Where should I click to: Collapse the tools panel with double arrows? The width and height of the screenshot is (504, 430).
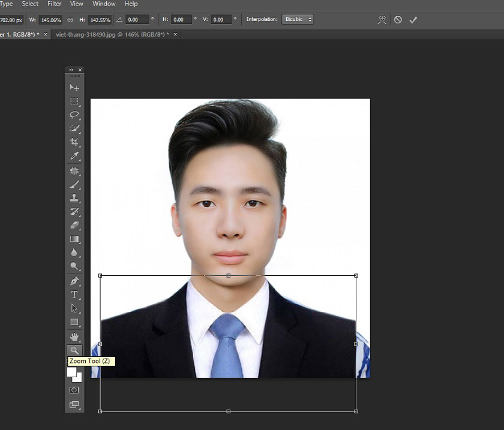coord(71,70)
